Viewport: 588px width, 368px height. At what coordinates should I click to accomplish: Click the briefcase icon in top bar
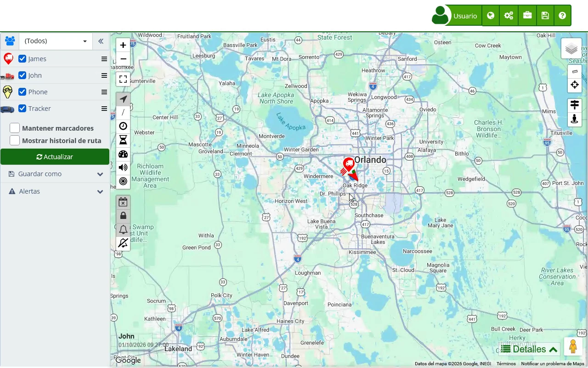click(527, 16)
